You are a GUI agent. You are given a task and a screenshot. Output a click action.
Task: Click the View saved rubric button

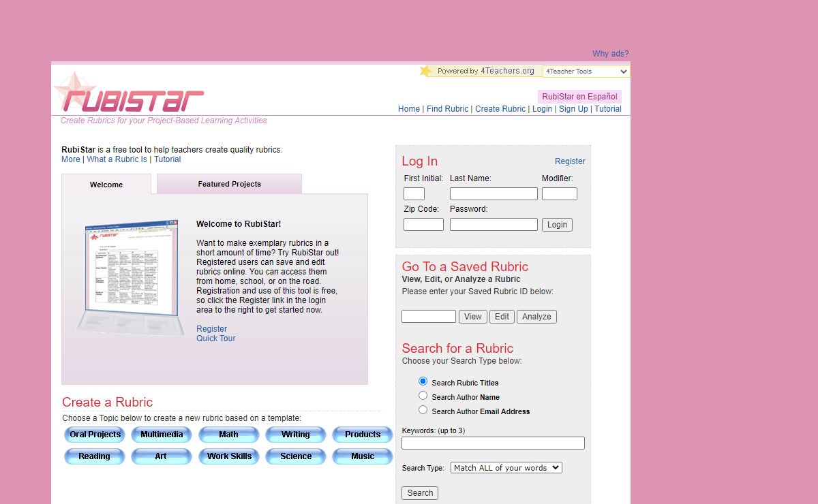[x=473, y=317]
